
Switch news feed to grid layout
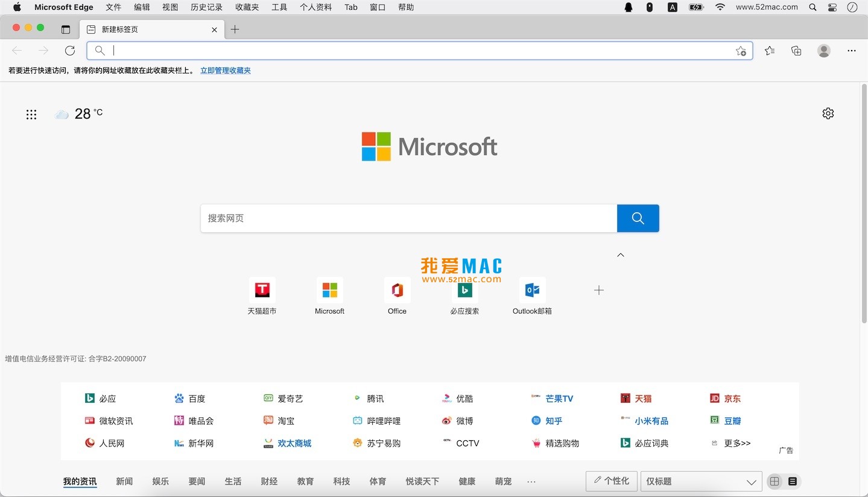775,481
